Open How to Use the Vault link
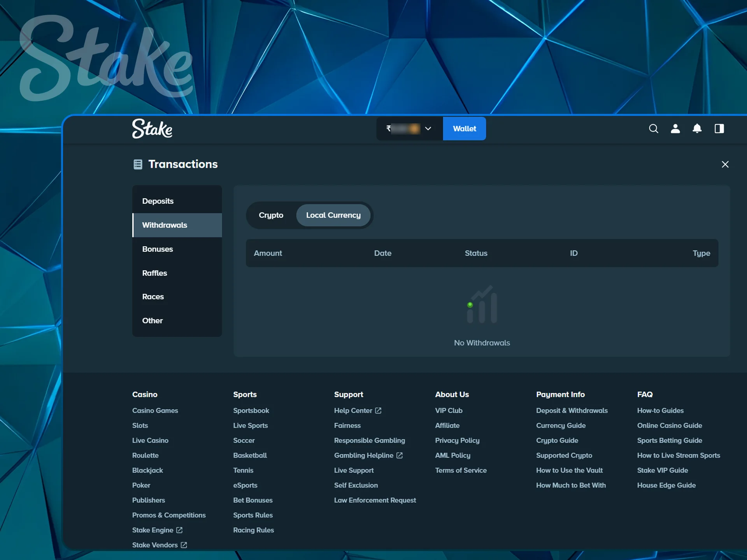This screenshot has height=560, width=747. pyautogui.click(x=570, y=471)
